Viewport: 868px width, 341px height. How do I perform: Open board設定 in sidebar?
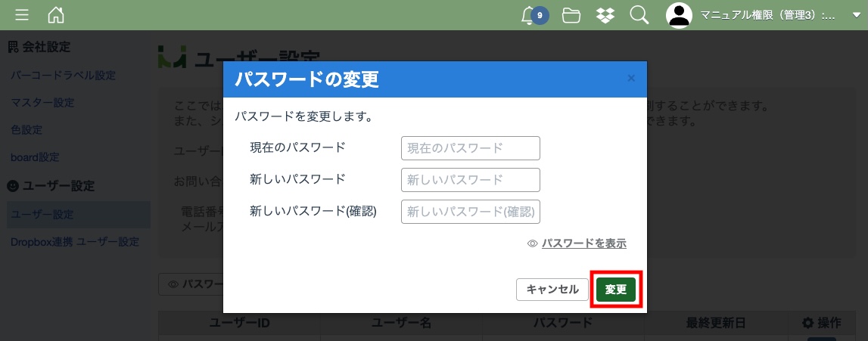pos(35,157)
